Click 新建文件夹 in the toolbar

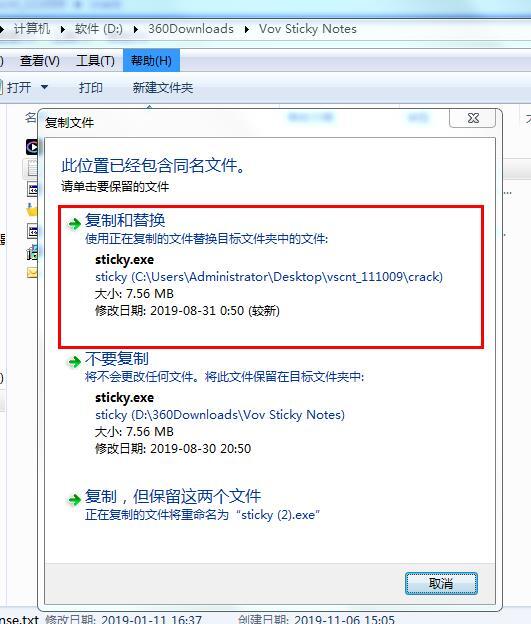click(x=163, y=87)
